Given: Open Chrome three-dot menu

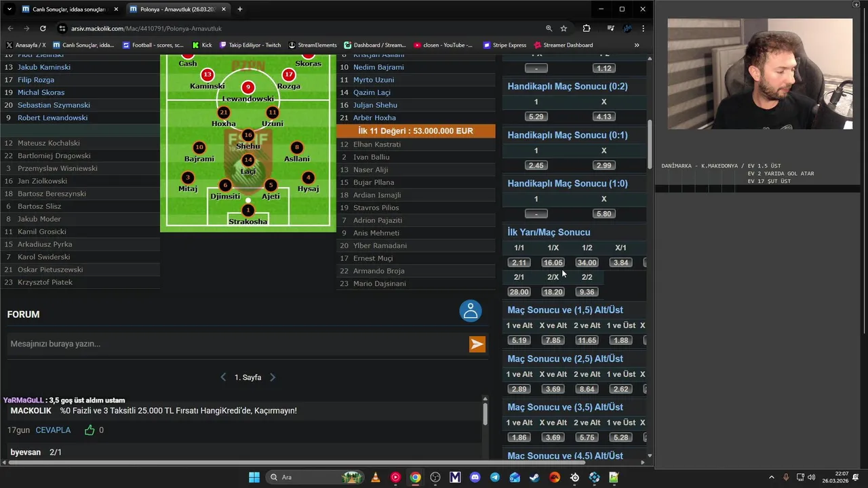Looking at the screenshot, I should 643,28.
